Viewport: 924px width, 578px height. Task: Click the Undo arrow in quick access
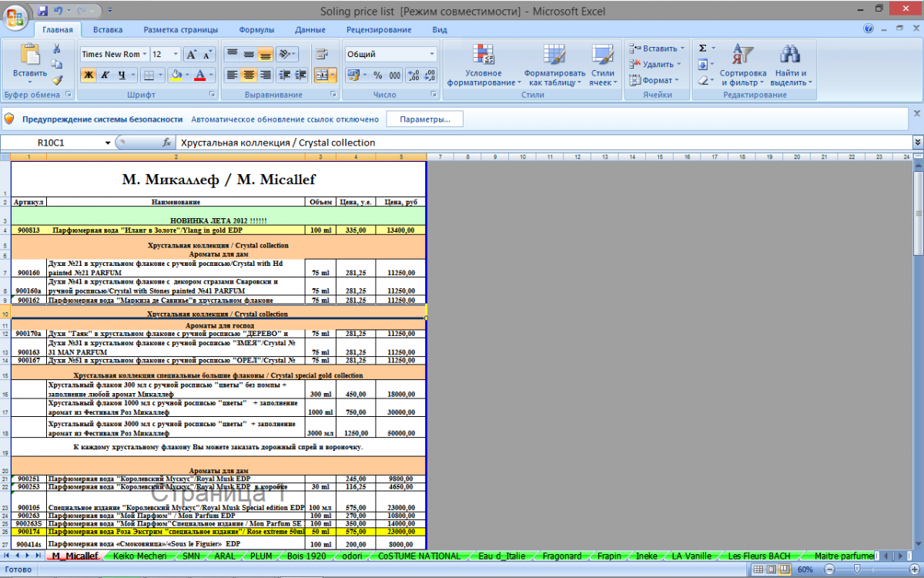[60, 11]
